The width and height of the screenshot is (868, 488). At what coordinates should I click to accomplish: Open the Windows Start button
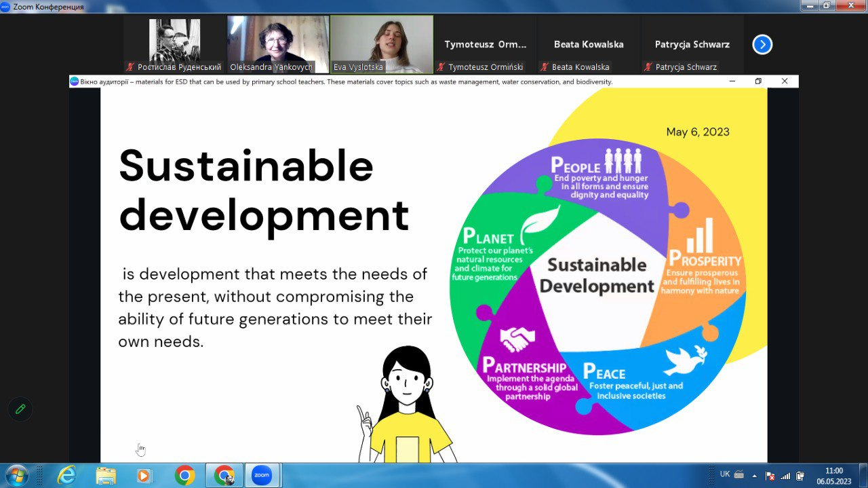point(16,474)
